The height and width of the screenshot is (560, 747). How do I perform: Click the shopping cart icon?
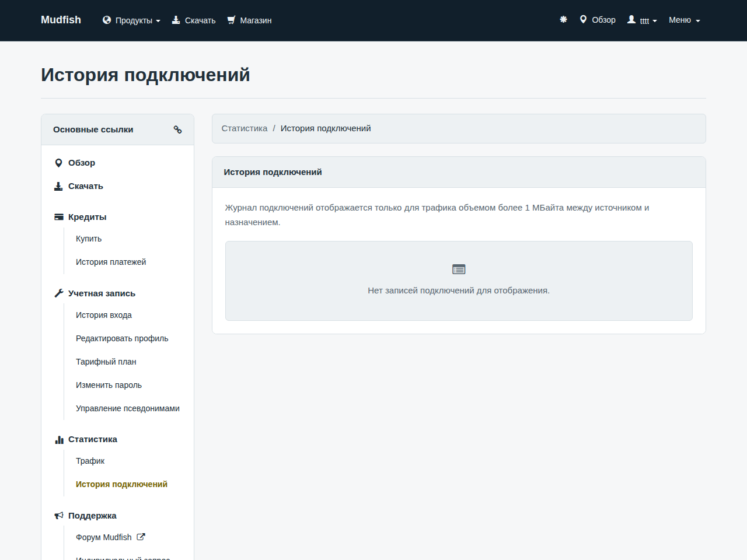pyautogui.click(x=231, y=20)
